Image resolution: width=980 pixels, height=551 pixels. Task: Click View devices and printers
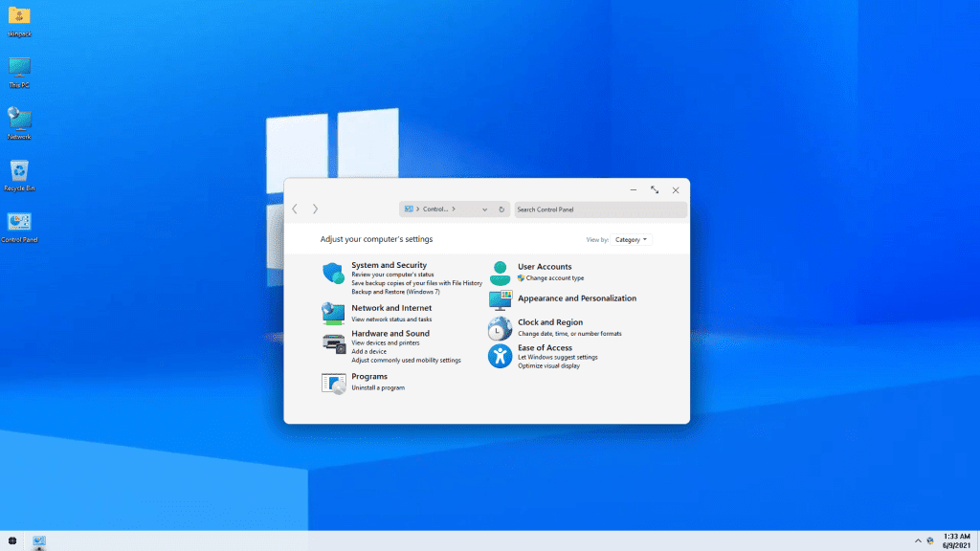[386, 343]
